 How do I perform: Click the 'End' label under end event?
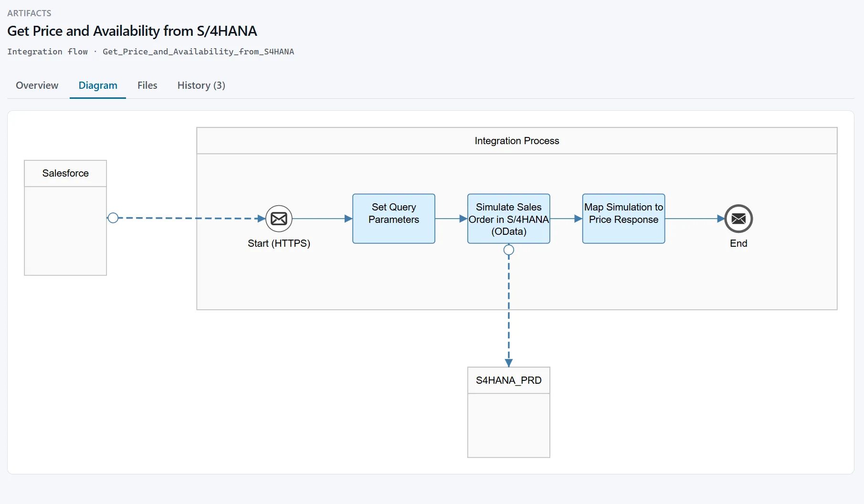(738, 243)
